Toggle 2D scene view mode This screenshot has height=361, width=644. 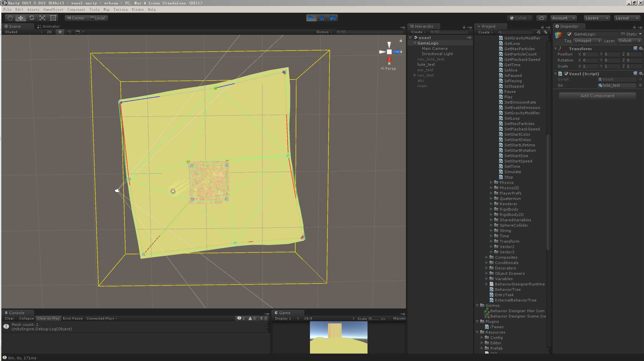tap(49, 32)
